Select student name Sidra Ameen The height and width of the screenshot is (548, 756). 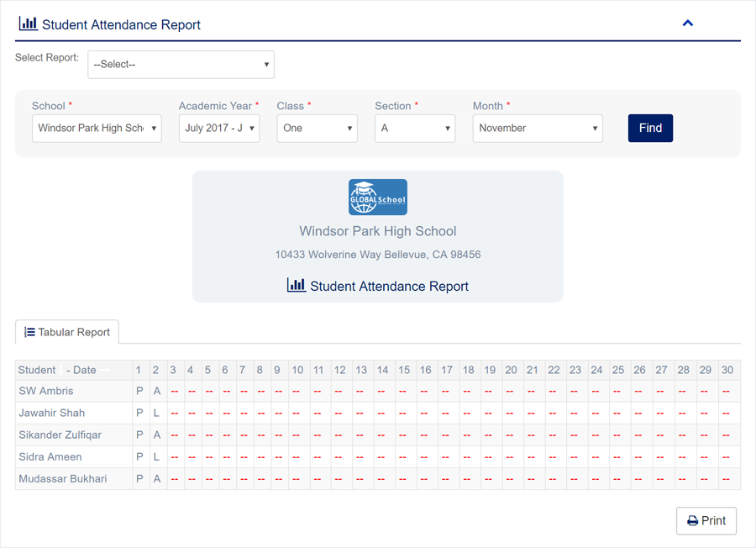click(x=50, y=457)
